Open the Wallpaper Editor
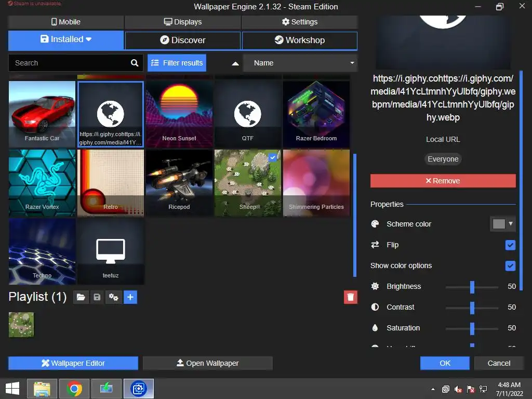Screen dimensions: 532x399 (73, 363)
